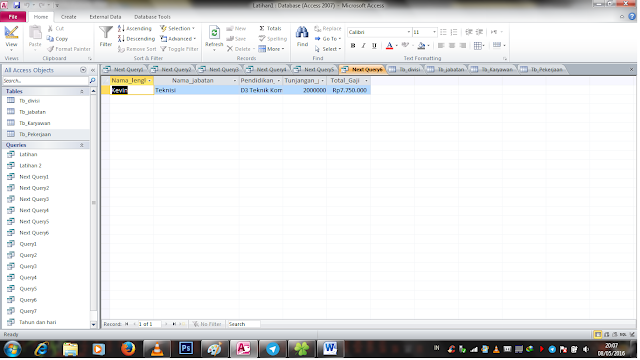
Task: Click the Windows Start button
Action: 13,349
